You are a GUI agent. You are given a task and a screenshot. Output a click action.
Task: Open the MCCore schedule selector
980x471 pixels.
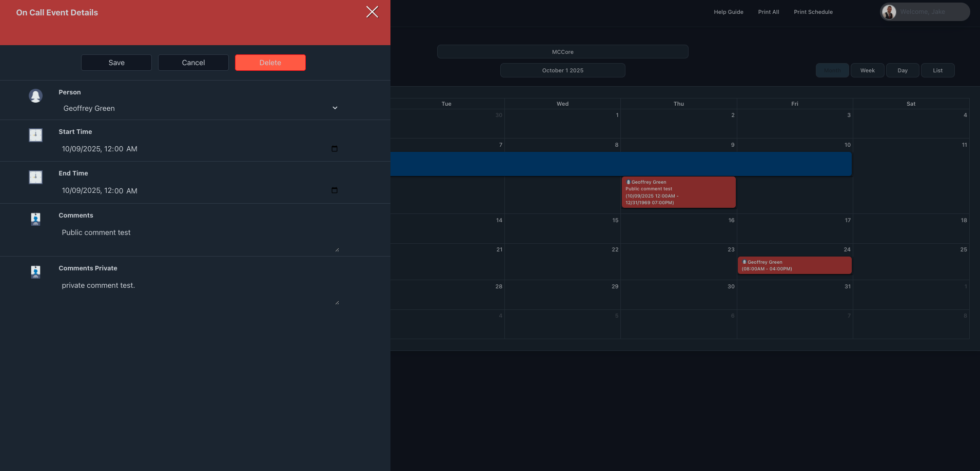point(562,52)
